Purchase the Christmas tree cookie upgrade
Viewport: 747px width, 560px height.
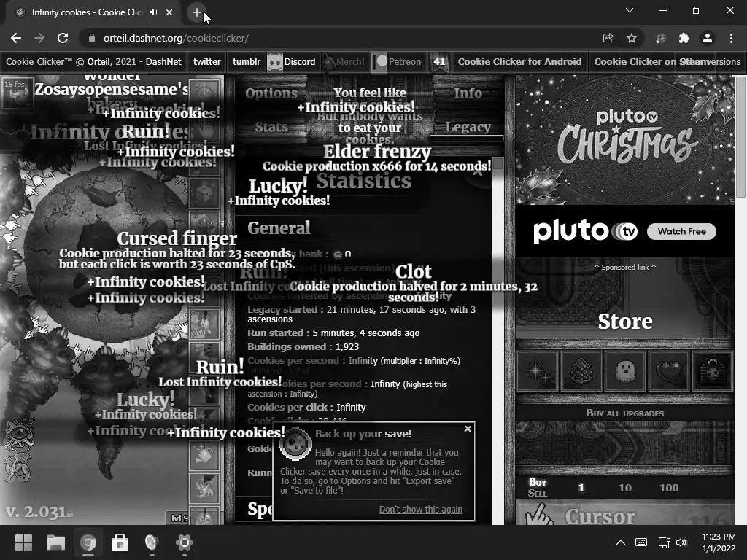[x=581, y=370]
